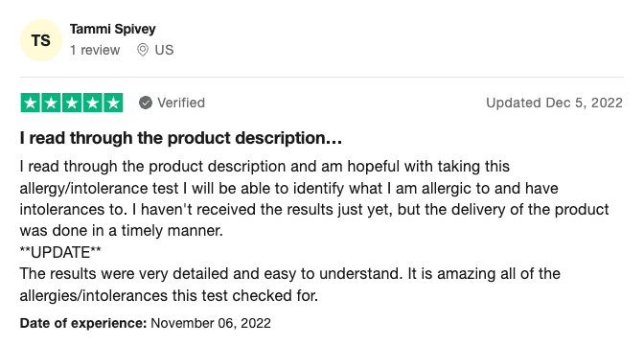Viewport: 644px width, 345px height.
Task: Click the fourth green rating star
Action: click(92, 103)
